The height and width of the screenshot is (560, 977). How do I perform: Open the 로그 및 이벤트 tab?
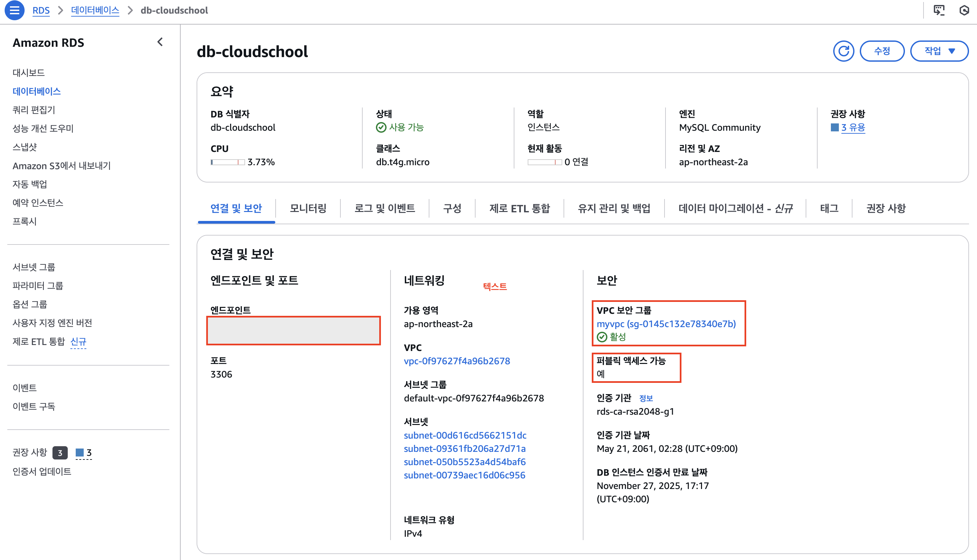coord(384,208)
